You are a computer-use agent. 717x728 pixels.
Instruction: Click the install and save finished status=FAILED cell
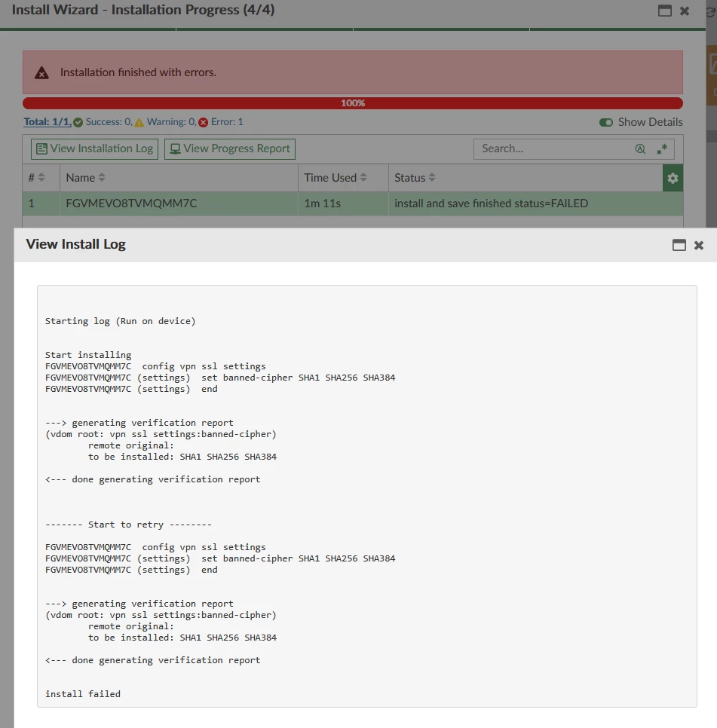coord(535,203)
